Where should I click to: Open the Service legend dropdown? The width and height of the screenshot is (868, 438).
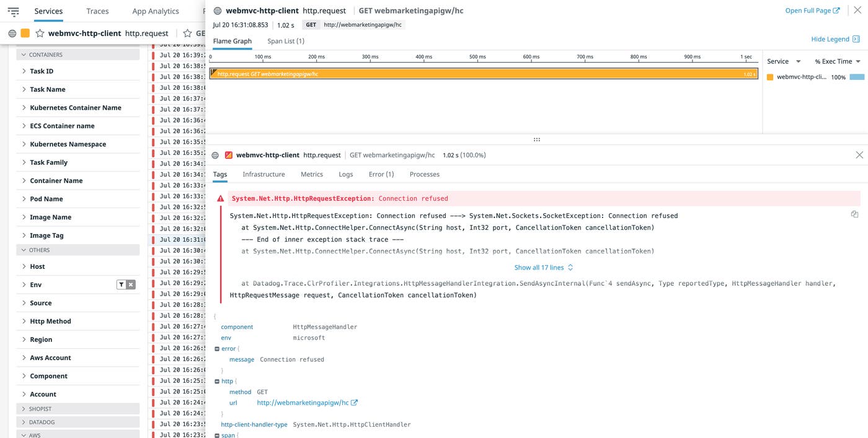click(798, 61)
